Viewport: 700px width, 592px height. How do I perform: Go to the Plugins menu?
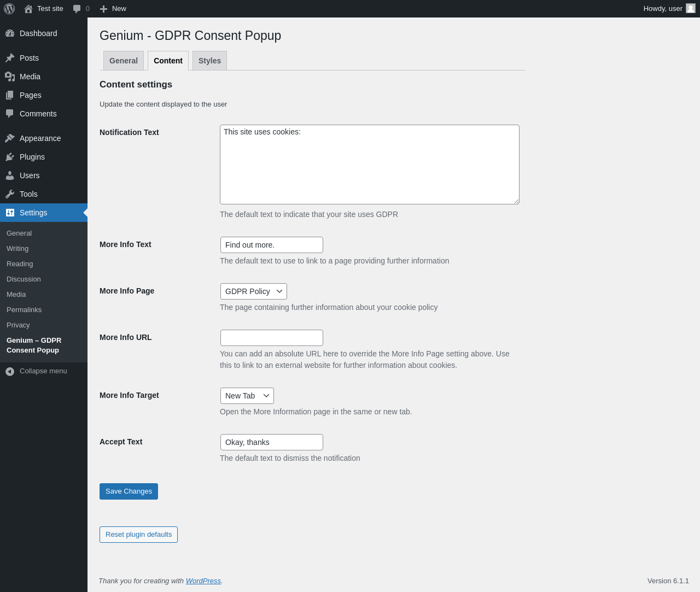coord(44,157)
